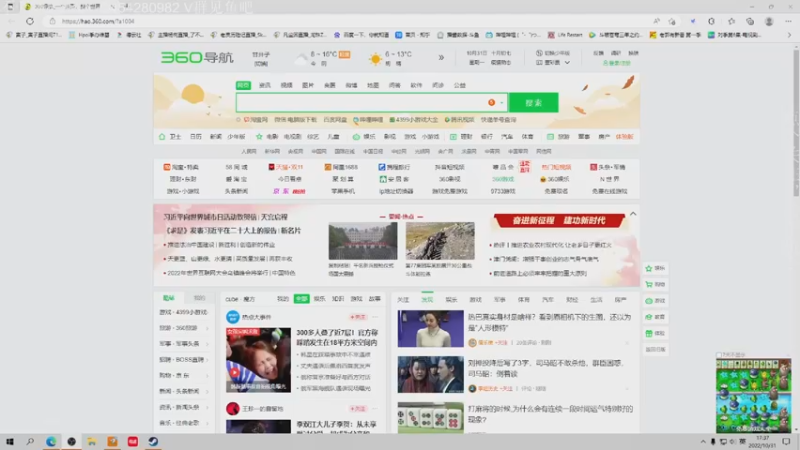Open the search engine dropdown arrow
The image size is (800, 450).
click(502, 103)
